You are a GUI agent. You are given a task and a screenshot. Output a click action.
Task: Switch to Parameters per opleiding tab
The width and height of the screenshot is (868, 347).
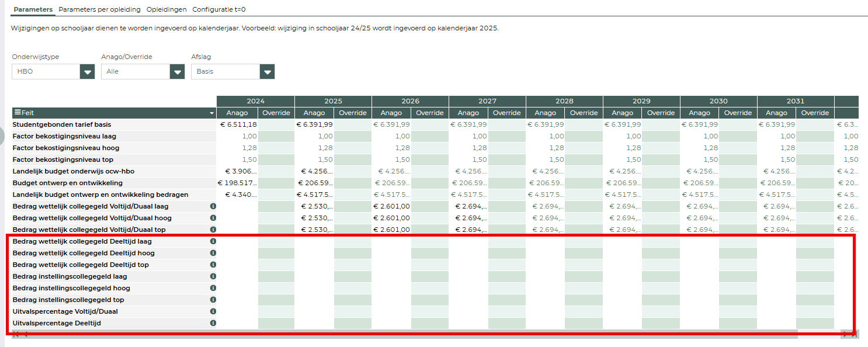tap(99, 9)
